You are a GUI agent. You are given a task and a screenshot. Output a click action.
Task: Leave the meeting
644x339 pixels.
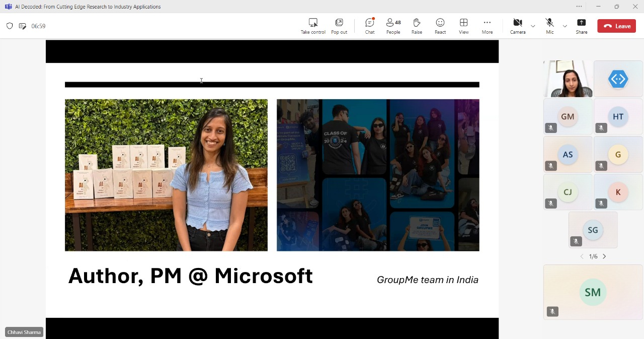pos(617,26)
